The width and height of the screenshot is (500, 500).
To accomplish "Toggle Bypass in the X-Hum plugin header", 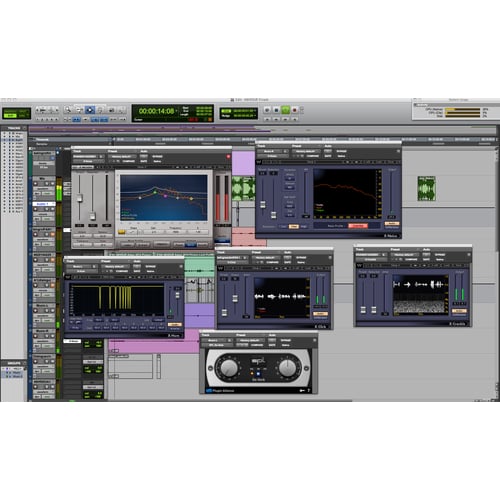I will tap(151, 266).
